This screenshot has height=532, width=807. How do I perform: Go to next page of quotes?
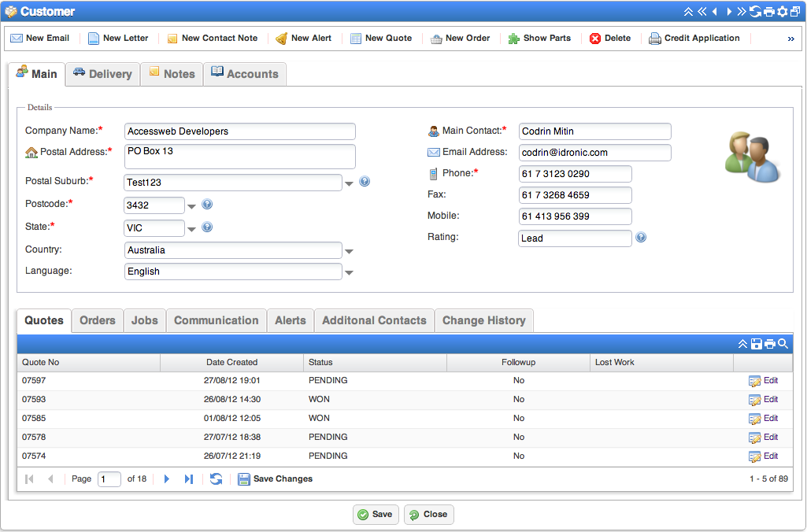(x=166, y=478)
